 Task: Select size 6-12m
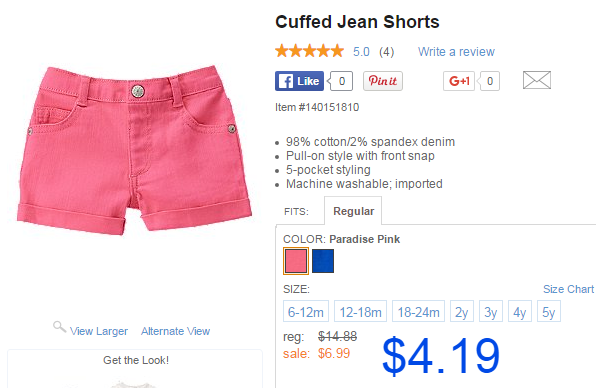point(306,311)
